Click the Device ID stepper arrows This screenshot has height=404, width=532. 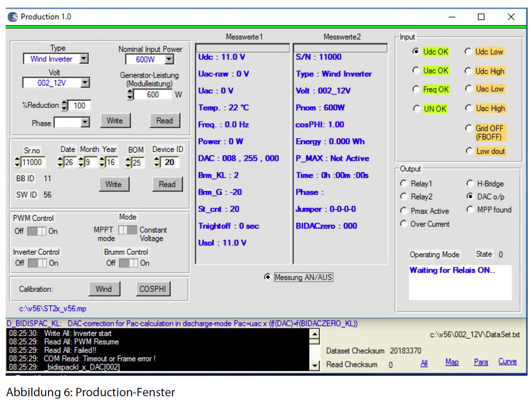157,163
